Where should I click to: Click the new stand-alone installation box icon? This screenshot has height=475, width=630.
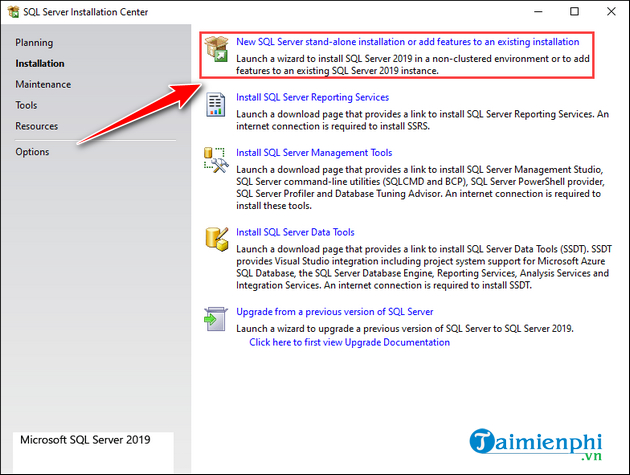point(216,49)
